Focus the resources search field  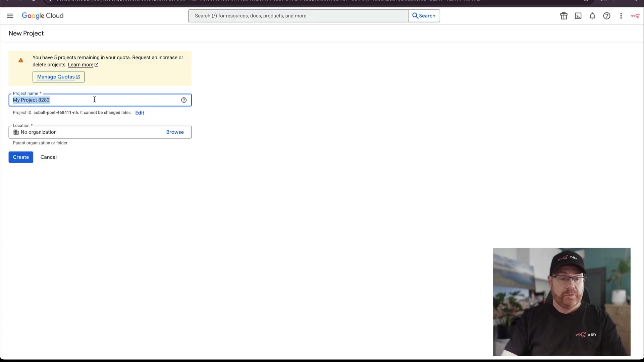(298, 16)
